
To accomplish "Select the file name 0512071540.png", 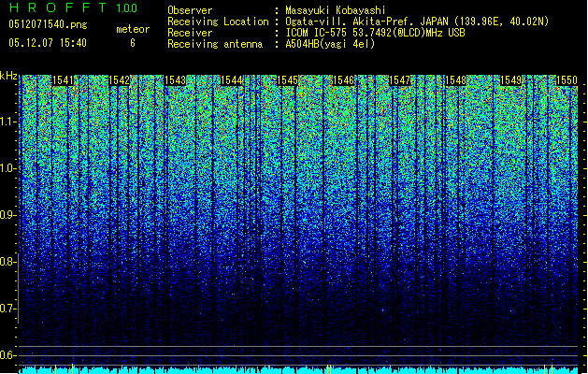I will click(x=48, y=25).
